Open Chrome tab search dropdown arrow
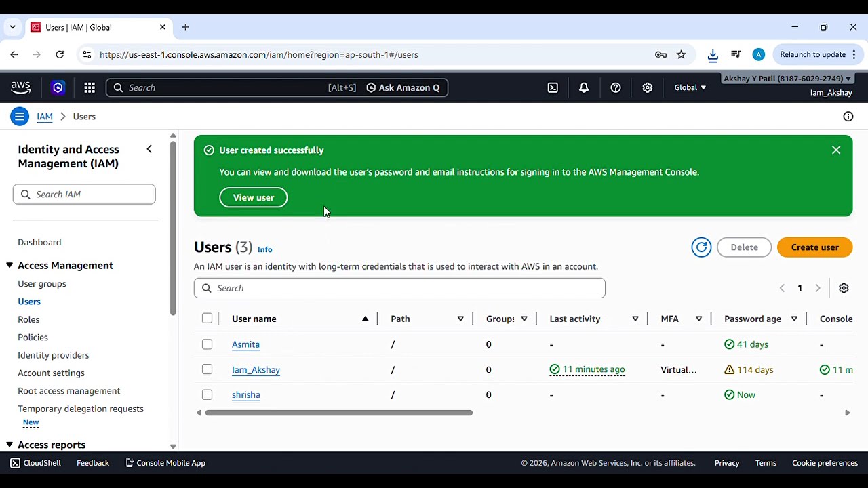The image size is (868, 488). pyautogui.click(x=12, y=27)
